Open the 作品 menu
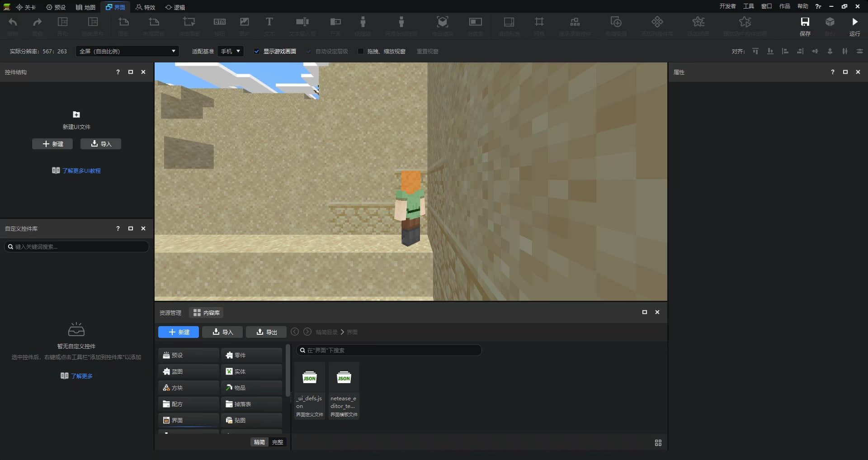Screen dimensions: 868x460 coord(785,6)
